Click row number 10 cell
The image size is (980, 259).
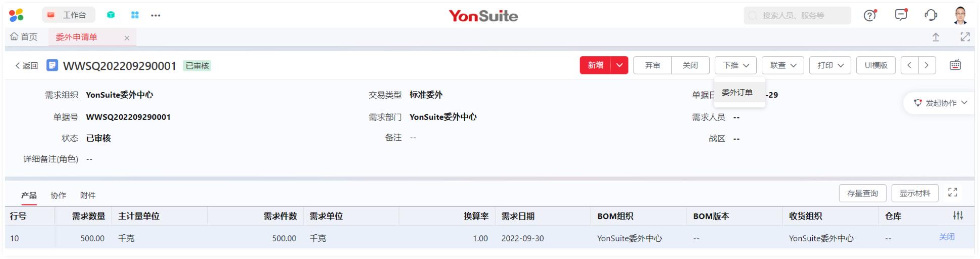click(x=15, y=238)
